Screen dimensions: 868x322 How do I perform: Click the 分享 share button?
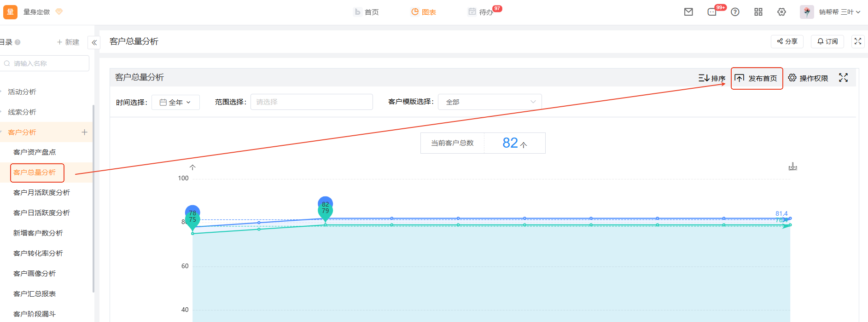click(787, 41)
